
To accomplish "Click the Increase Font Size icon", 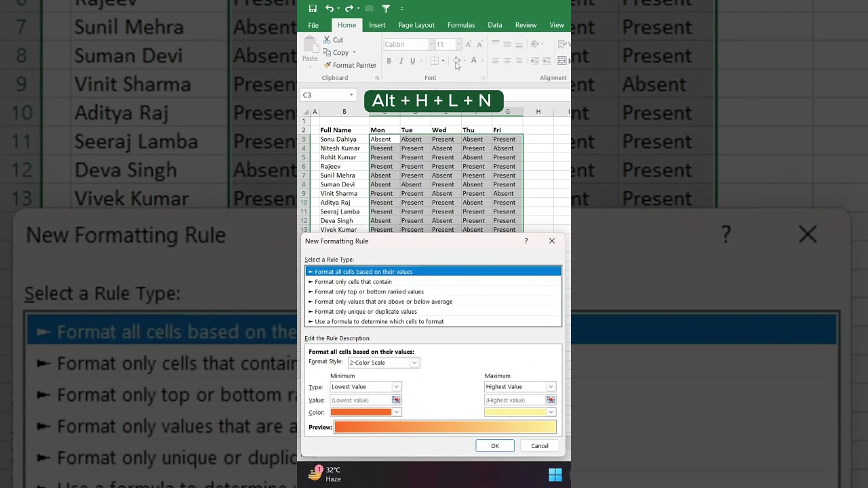I will pyautogui.click(x=467, y=43).
